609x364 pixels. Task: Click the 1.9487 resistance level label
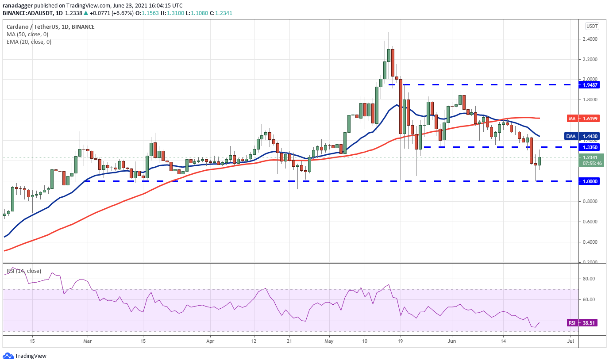[x=590, y=84]
